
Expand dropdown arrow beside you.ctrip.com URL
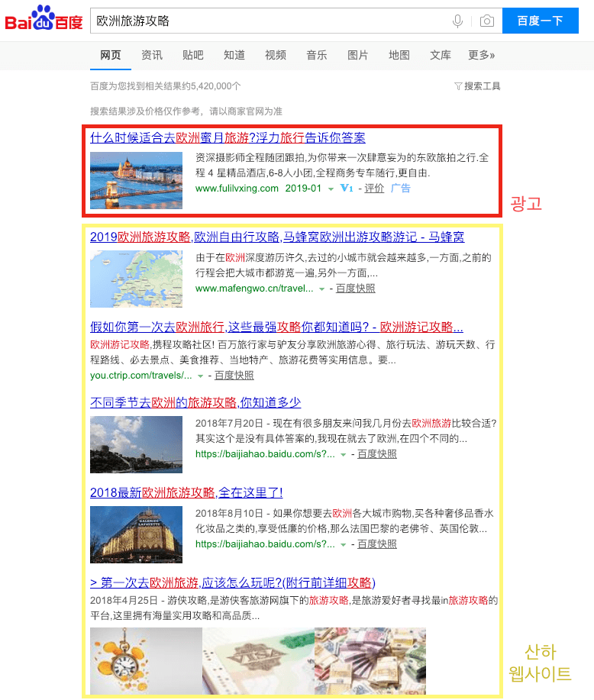coord(201,376)
